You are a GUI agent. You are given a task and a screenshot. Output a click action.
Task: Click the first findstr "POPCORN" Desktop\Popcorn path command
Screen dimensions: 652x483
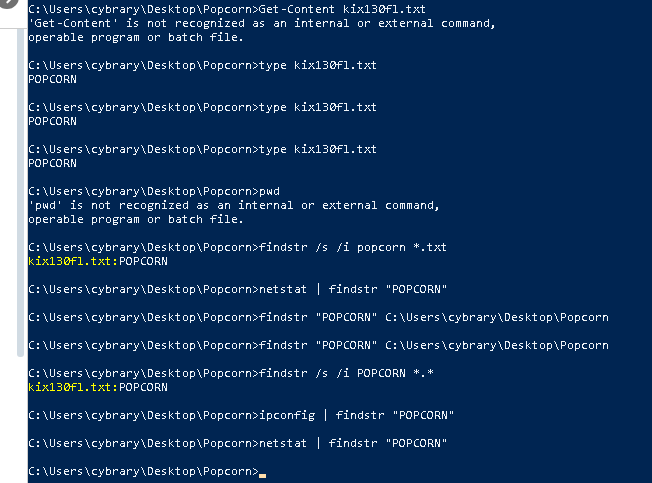tap(433, 317)
